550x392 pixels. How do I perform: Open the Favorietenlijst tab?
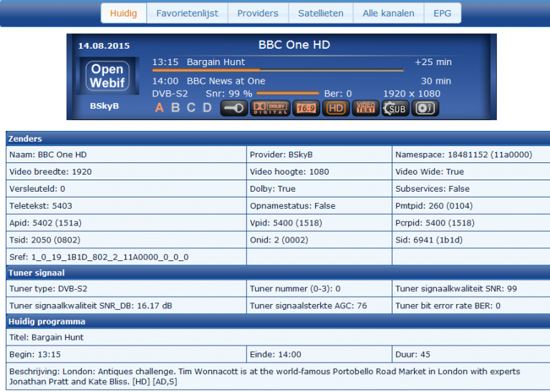point(188,13)
